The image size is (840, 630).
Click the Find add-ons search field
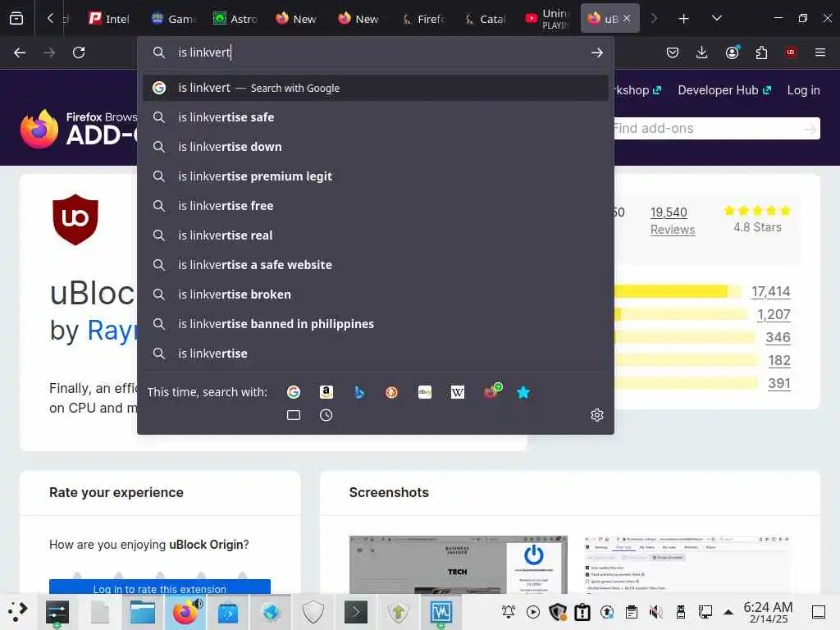click(707, 129)
